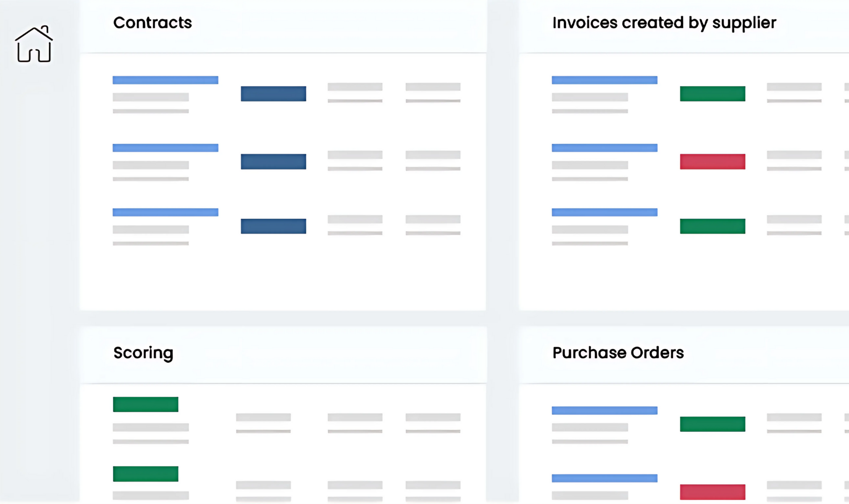Open the first purchase order's blue title link

click(x=604, y=410)
